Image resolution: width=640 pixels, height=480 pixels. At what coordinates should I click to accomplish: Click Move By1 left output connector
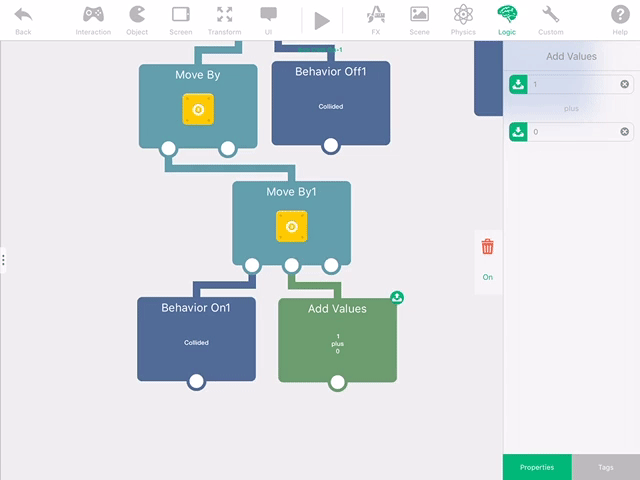pos(252,265)
